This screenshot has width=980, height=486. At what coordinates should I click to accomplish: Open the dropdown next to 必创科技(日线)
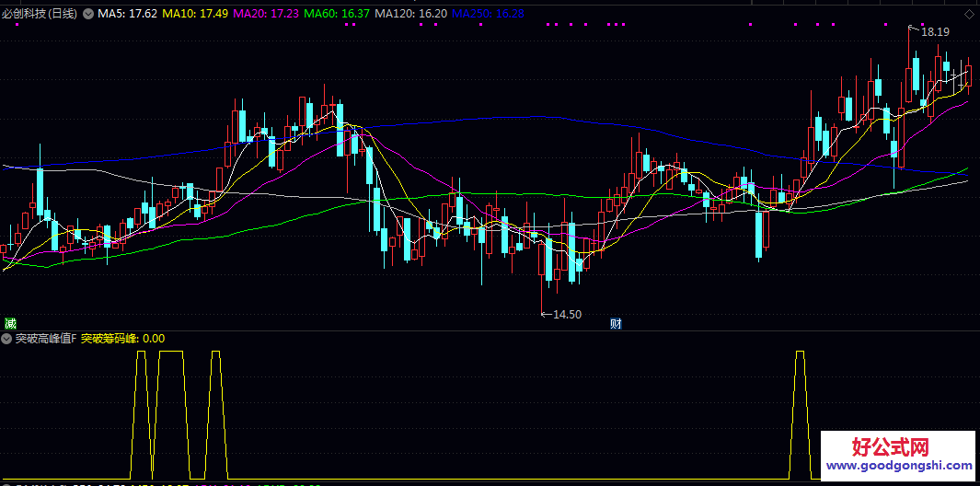[88, 14]
